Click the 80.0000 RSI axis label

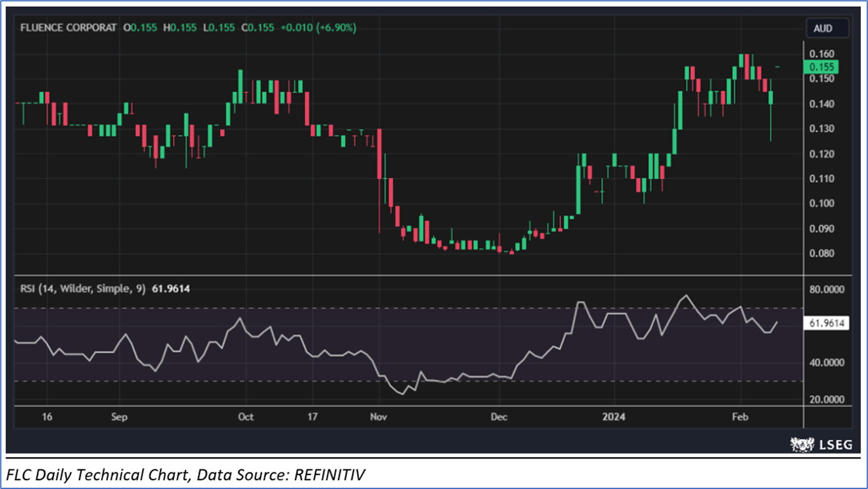[x=827, y=290]
